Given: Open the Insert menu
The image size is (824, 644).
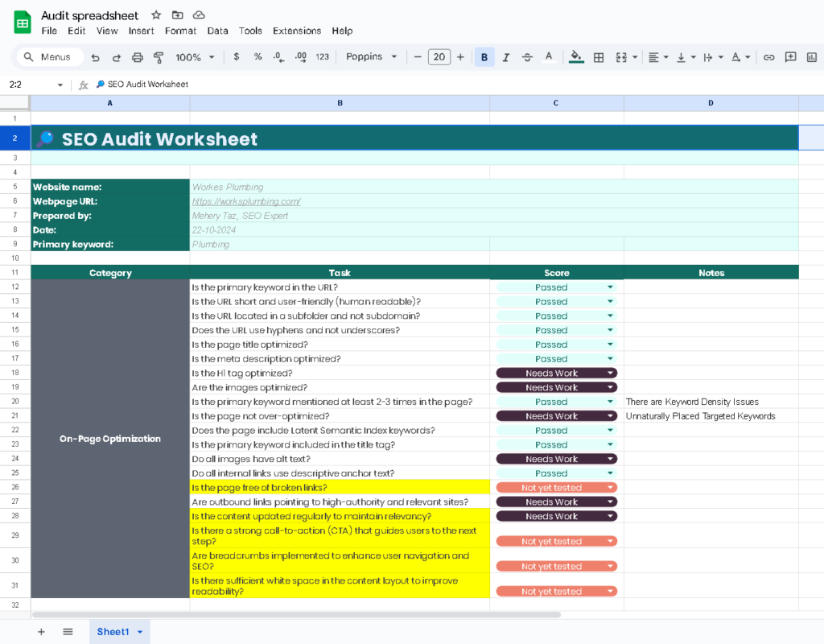Looking at the screenshot, I should tap(142, 31).
